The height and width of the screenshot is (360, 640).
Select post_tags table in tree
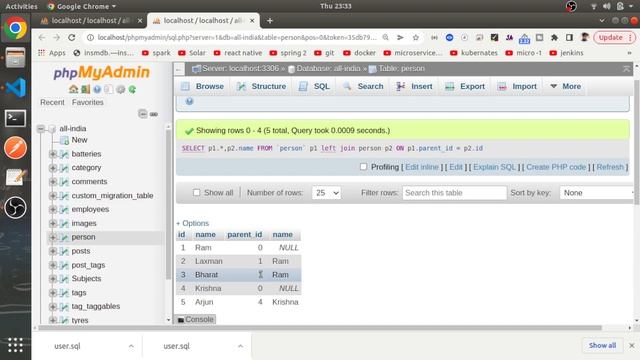[x=88, y=265]
